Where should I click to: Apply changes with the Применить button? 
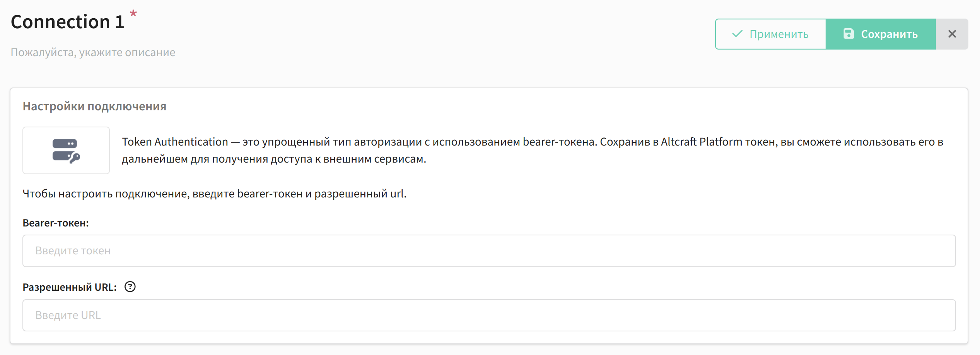point(770,34)
